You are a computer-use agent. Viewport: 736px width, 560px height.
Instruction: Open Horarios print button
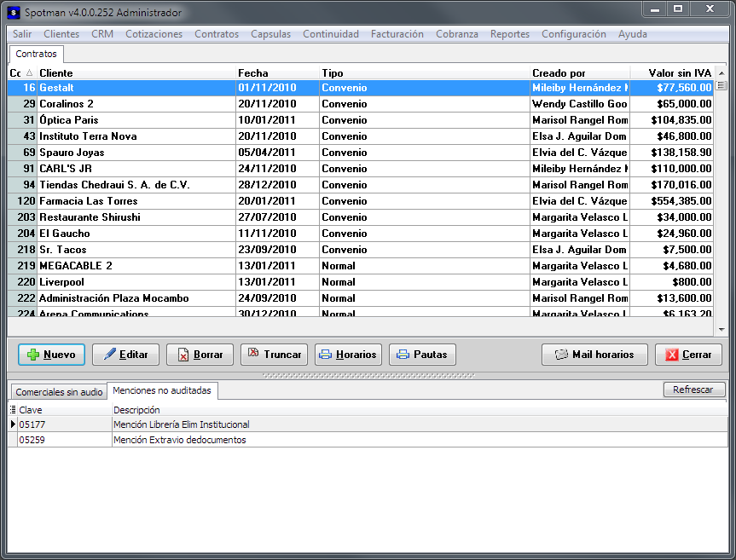pyautogui.click(x=348, y=355)
